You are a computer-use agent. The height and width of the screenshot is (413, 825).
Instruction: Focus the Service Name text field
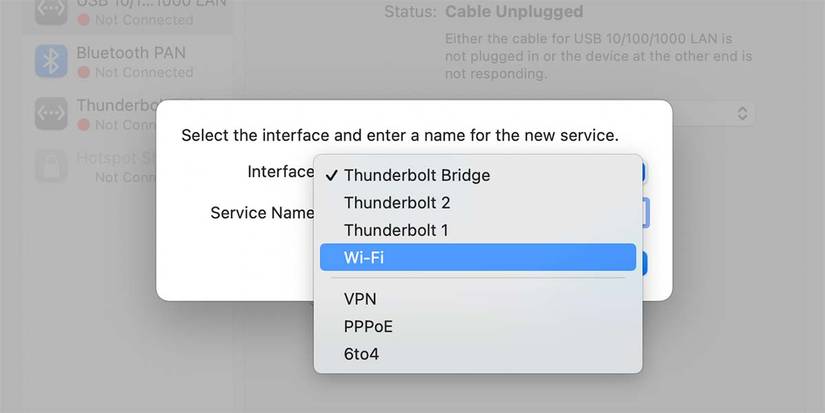pyautogui.click(x=646, y=213)
